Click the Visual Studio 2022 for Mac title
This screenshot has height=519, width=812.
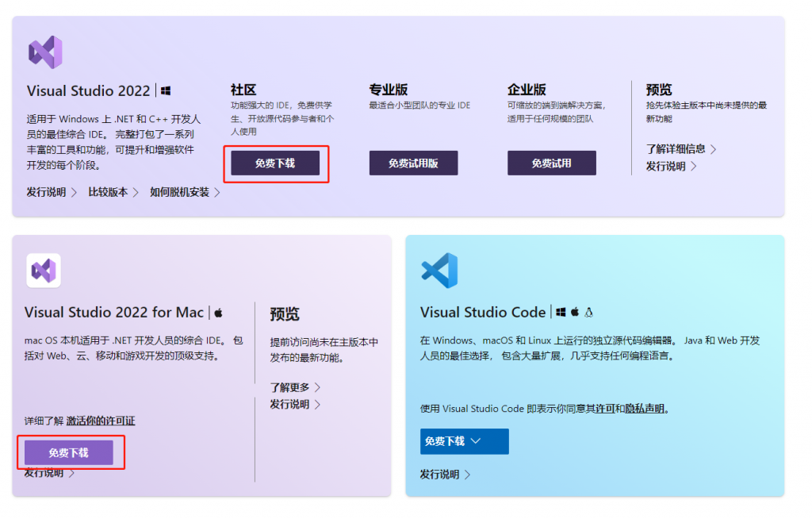pos(114,313)
